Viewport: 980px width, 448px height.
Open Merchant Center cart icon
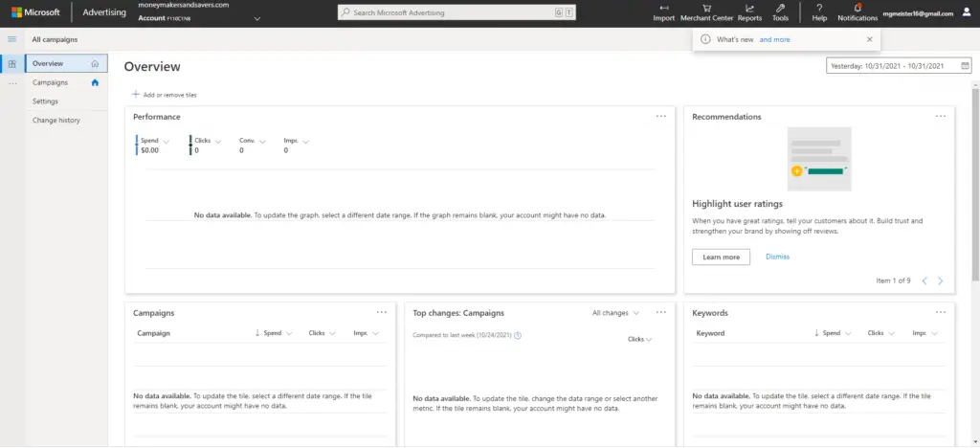(706, 8)
